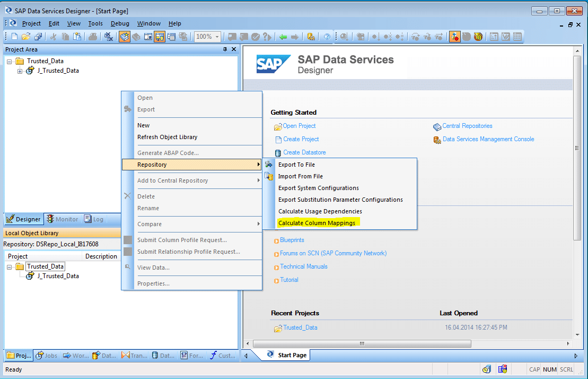The image size is (588, 379).
Task: Click the checkmark audit toolbar icon
Action: click(x=256, y=37)
